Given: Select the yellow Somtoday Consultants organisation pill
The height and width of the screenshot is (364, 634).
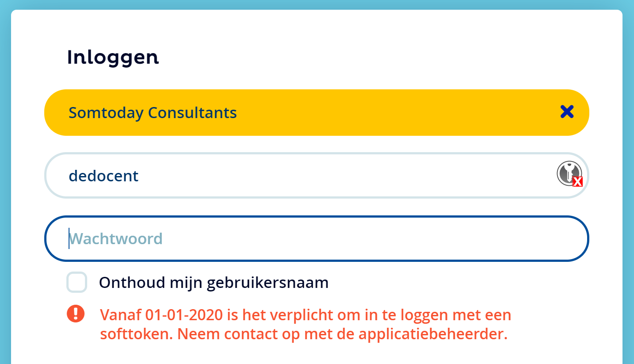Looking at the screenshot, I should click(x=317, y=112).
